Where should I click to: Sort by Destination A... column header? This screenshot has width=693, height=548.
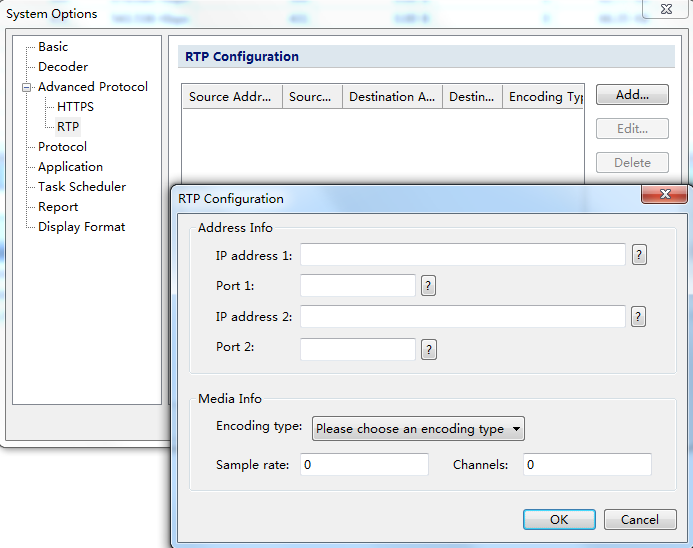pos(392,97)
